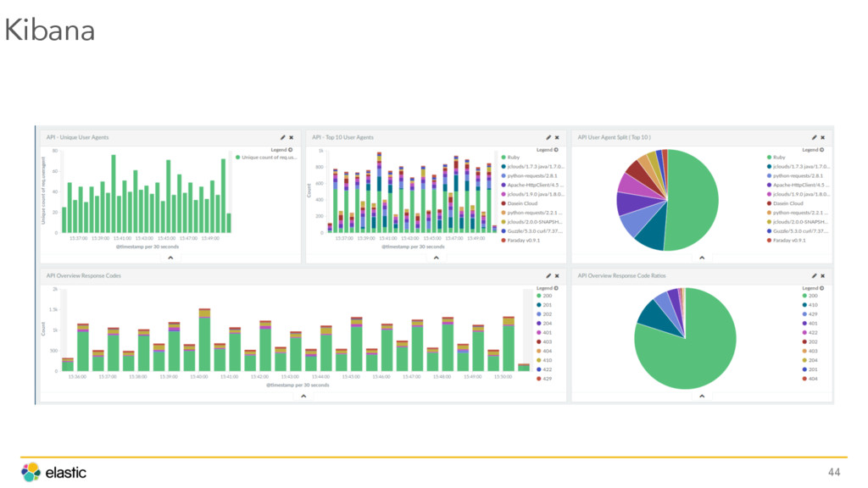
Task: Select 429 in Overview Response Codes legend
Action: pos(544,379)
